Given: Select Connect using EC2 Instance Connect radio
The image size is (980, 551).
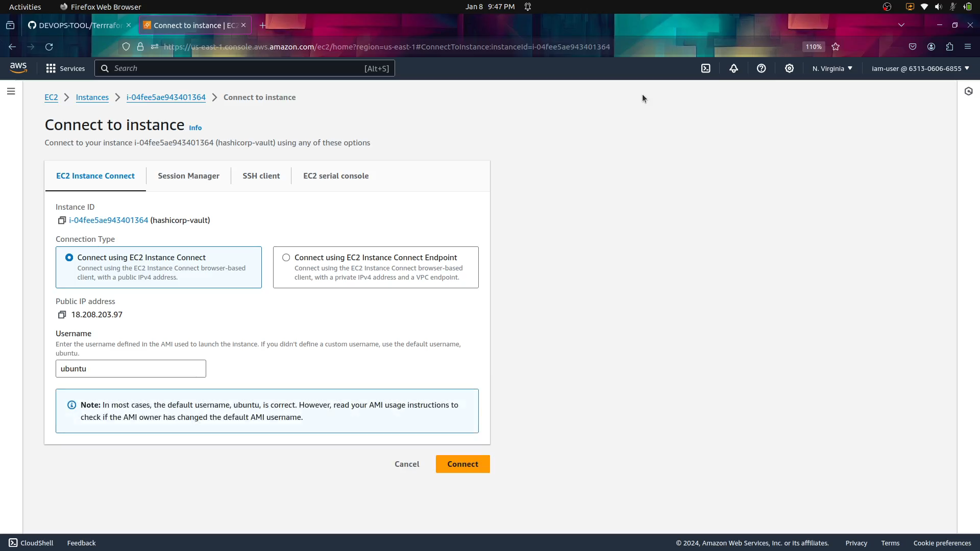Looking at the screenshot, I should 69,258.
